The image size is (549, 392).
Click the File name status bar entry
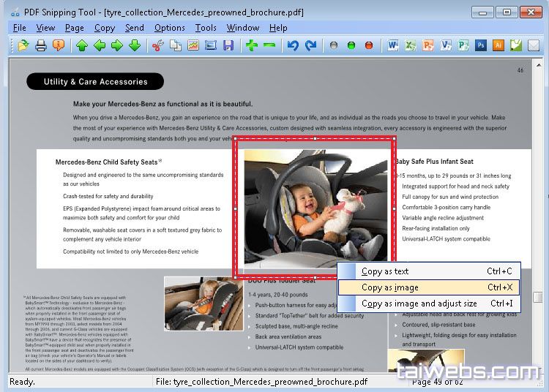point(261,382)
